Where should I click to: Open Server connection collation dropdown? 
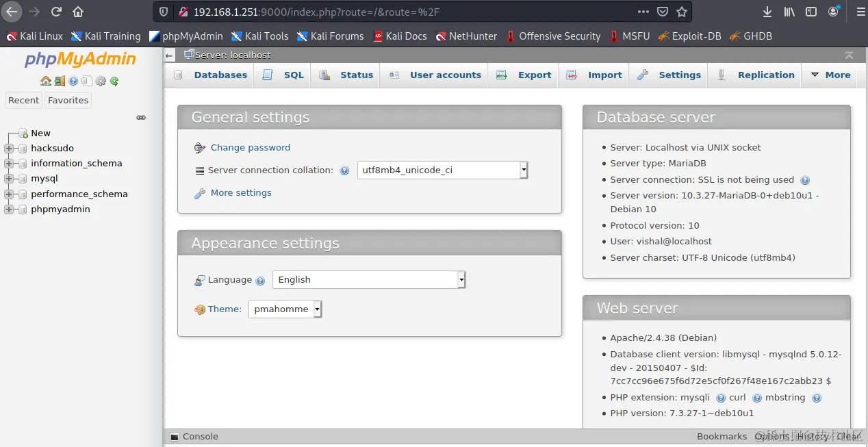442,170
